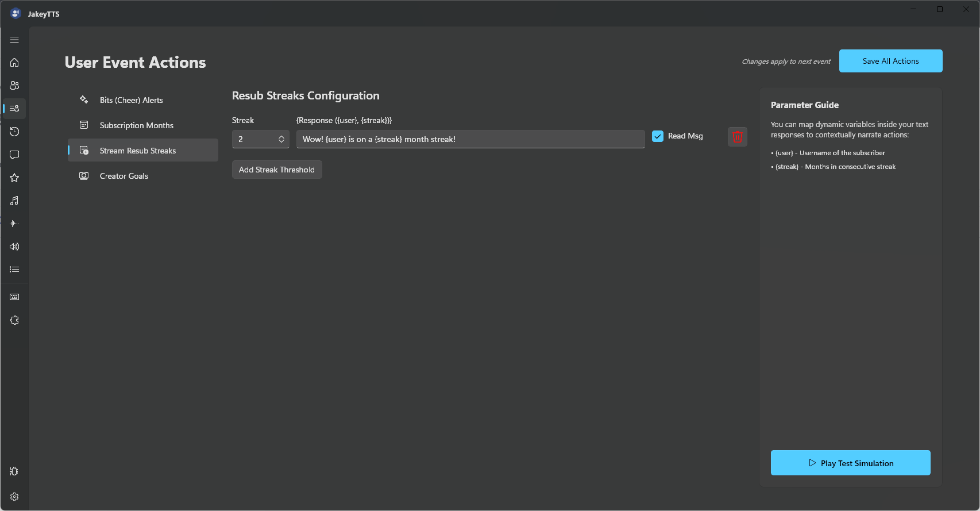
Task: Click the Bits (Cheer) Alerts sparkle icon
Action: click(x=84, y=99)
